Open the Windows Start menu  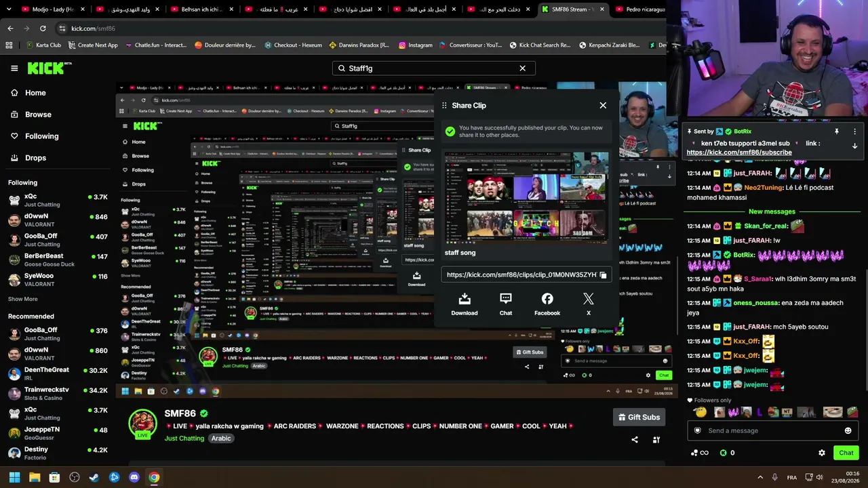point(14,477)
